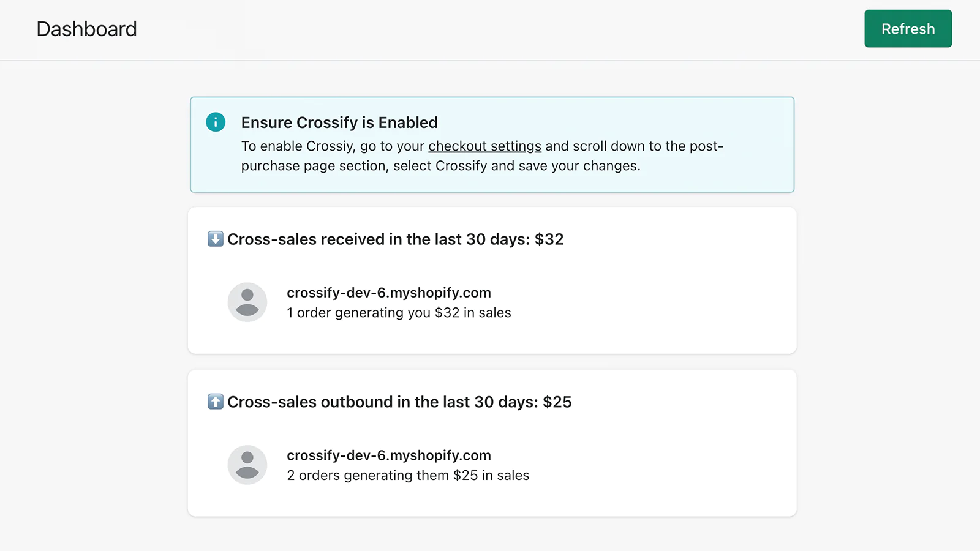
Task: Select avatar icon in received sales card
Action: tap(247, 302)
